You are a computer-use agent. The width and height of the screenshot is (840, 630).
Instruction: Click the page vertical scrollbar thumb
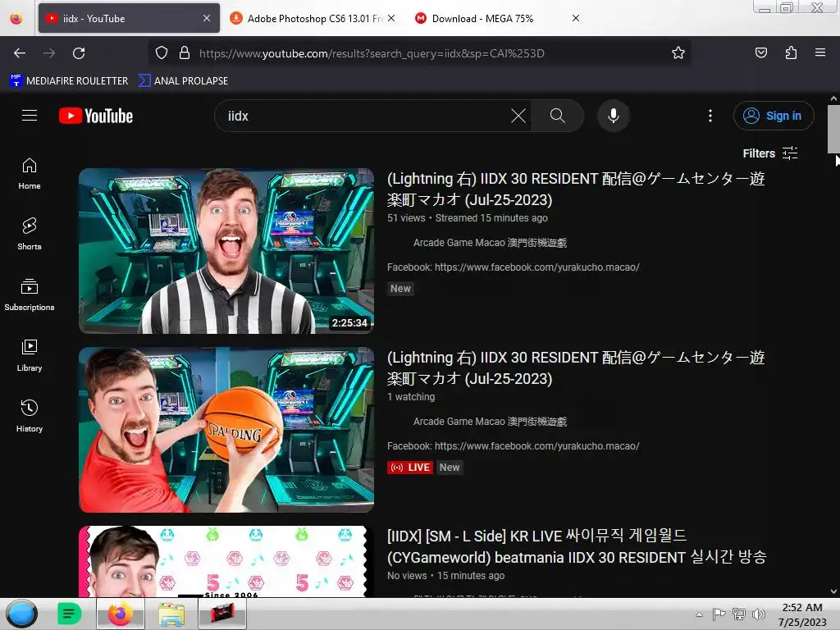(833, 129)
